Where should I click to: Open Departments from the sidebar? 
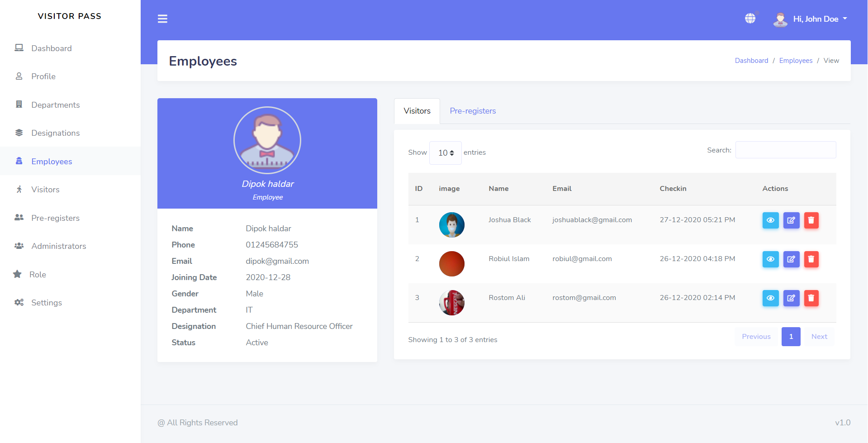click(19, 105)
